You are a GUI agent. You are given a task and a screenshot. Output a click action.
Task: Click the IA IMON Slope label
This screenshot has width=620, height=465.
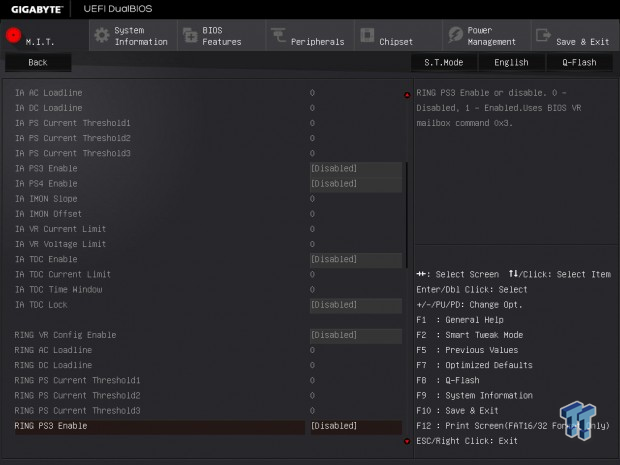click(46, 199)
